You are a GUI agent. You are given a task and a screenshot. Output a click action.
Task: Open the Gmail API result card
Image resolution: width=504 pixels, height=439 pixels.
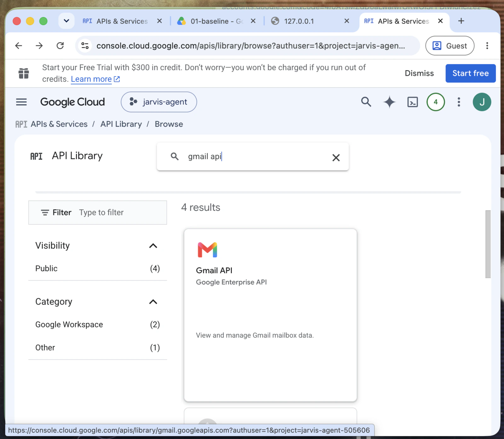pos(270,315)
